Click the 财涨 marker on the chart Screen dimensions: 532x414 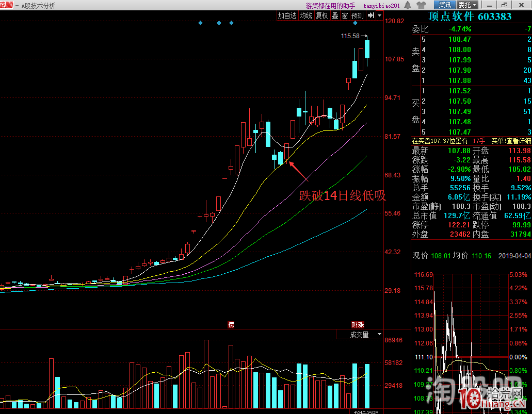358,324
